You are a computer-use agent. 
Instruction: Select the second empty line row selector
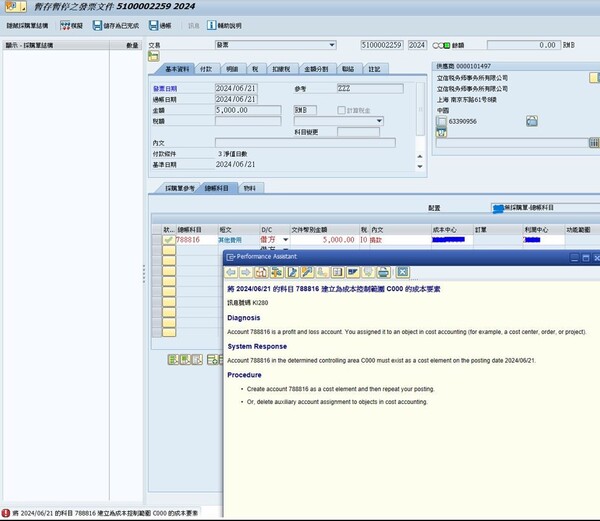pos(168,250)
